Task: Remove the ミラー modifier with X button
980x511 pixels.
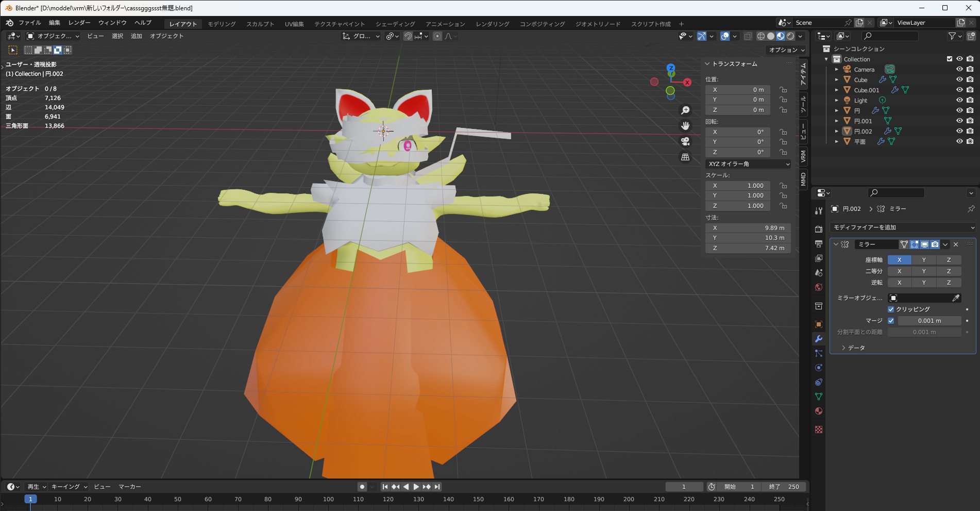Action: pyautogui.click(x=956, y=244)
